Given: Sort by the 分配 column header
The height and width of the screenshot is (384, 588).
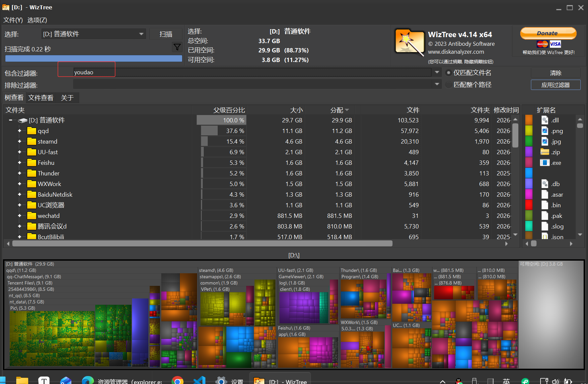Looking at the screenshot, I should pyautogui.click(x=336, y=110).
